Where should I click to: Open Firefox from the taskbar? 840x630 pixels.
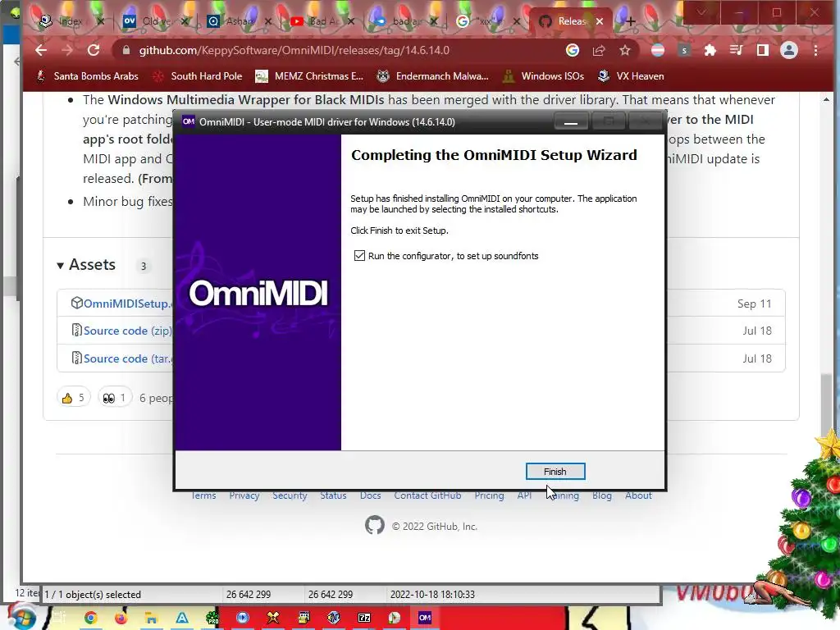pyautogui.click(x=121, y=619)
